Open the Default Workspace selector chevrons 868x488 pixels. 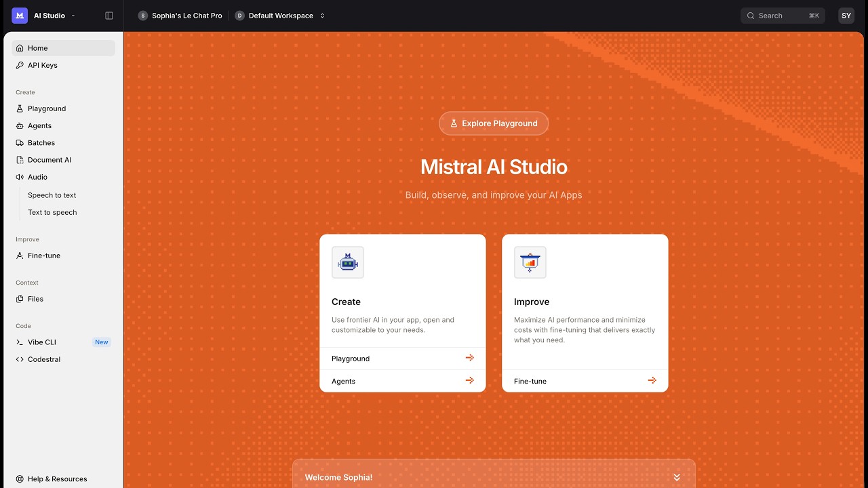tap(322, 16)
